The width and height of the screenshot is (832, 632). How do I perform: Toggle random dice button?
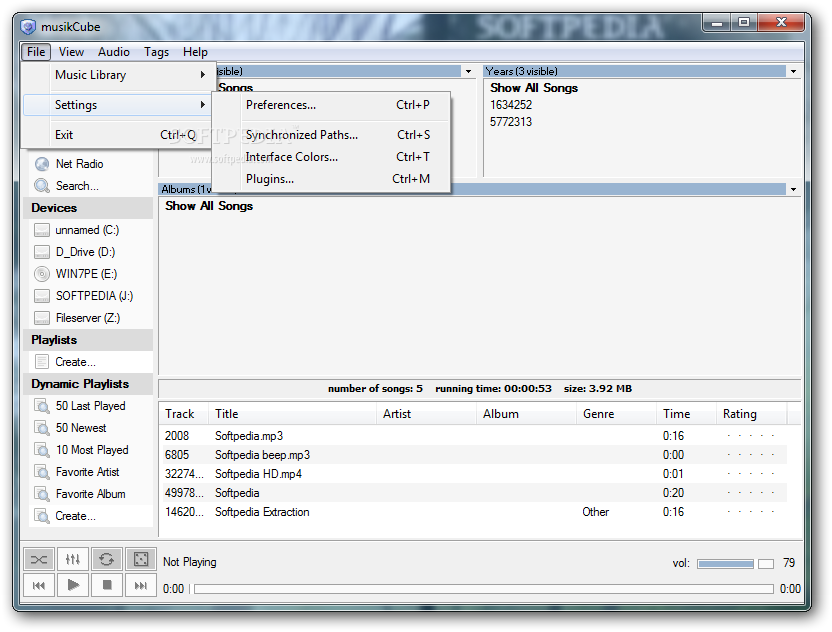click(141, 559)
